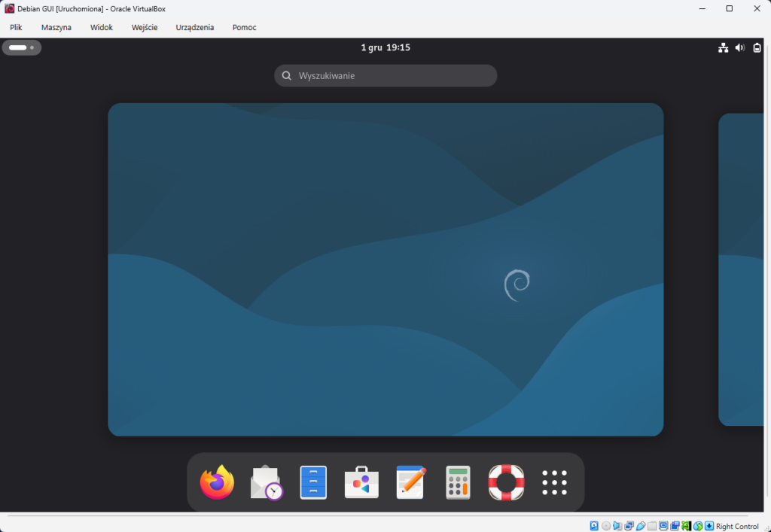The image size is (771, 532).
Task: Open the GNOME system menu via volume icon
Action: (739, 47)
